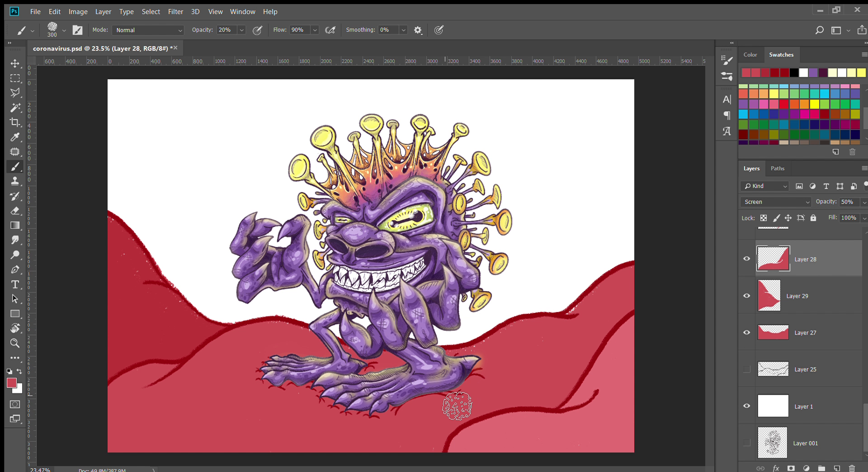This screenshot has width=868, height=472.
Task: Switch to the Paths tab
Action: point(777,169)
